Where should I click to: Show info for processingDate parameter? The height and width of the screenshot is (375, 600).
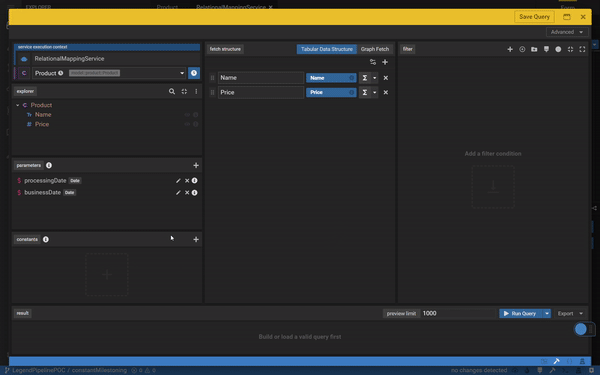[x=194, y=181]
